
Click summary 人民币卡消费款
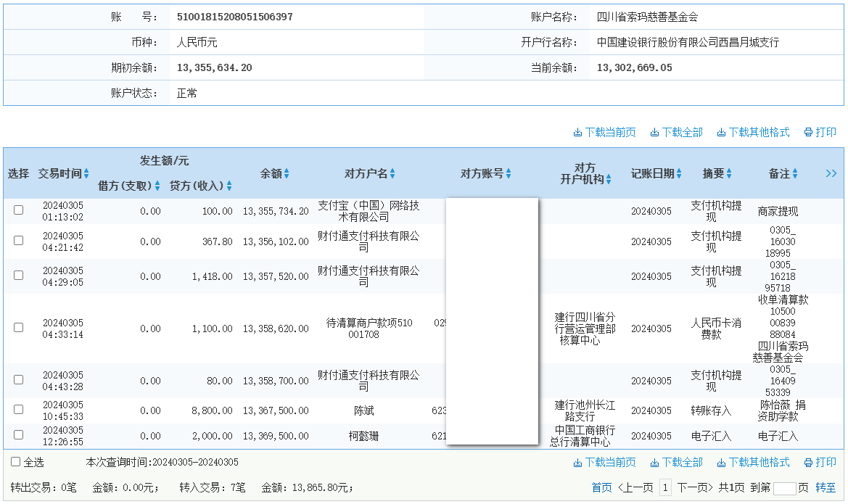coord(715,329)
